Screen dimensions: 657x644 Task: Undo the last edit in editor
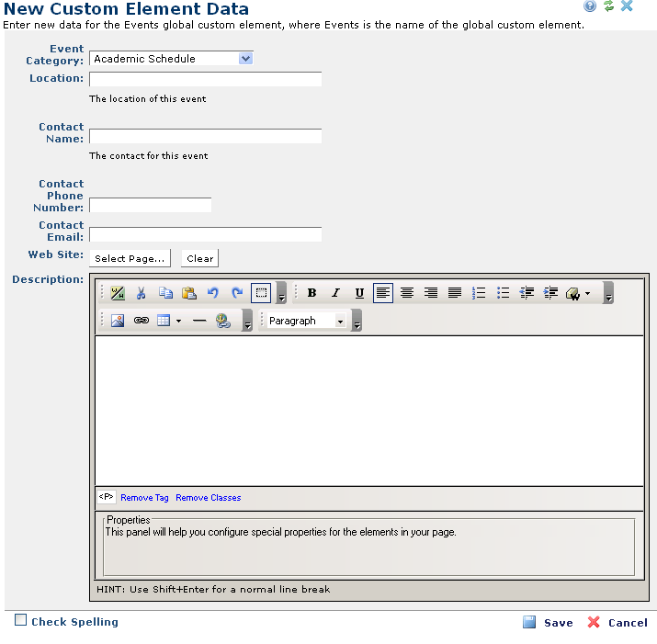[213, 293]
